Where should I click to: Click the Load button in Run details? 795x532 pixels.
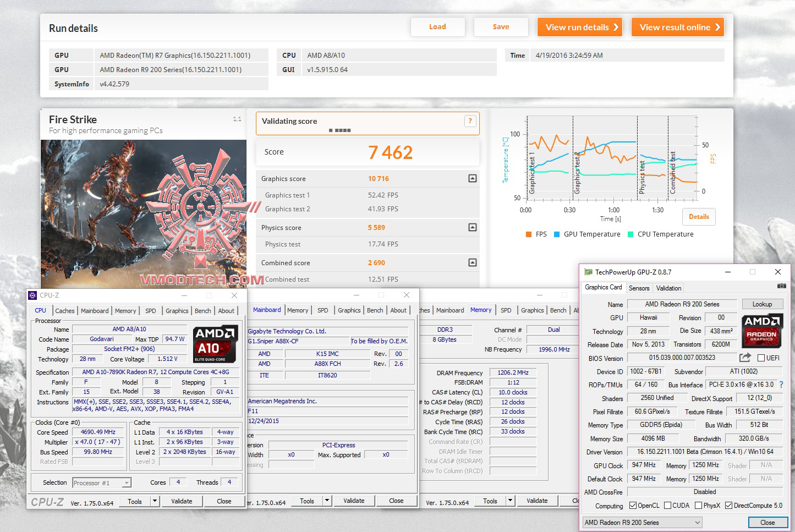(438, 27)
